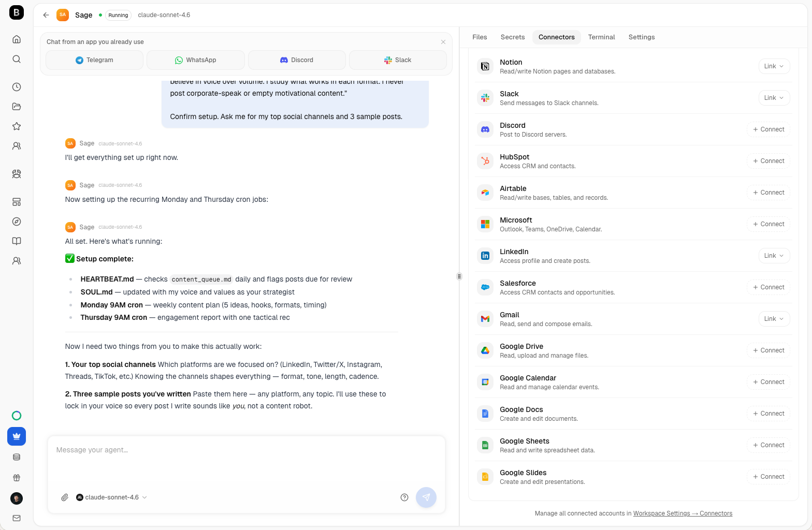
Task: Connect the HubSpot connector
Action: coord(769,161)
